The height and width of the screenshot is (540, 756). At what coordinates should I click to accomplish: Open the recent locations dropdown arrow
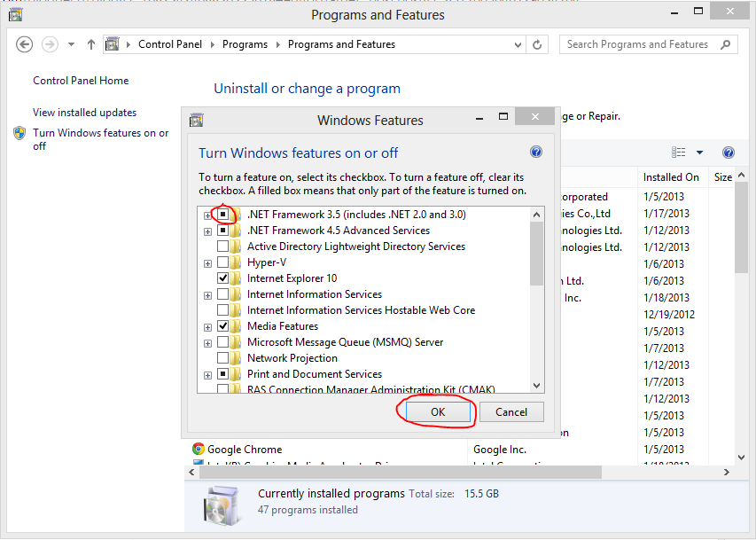coord(72,44)
